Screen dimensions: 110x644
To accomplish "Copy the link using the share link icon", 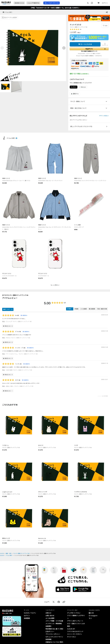I will [x=64, y=602].
